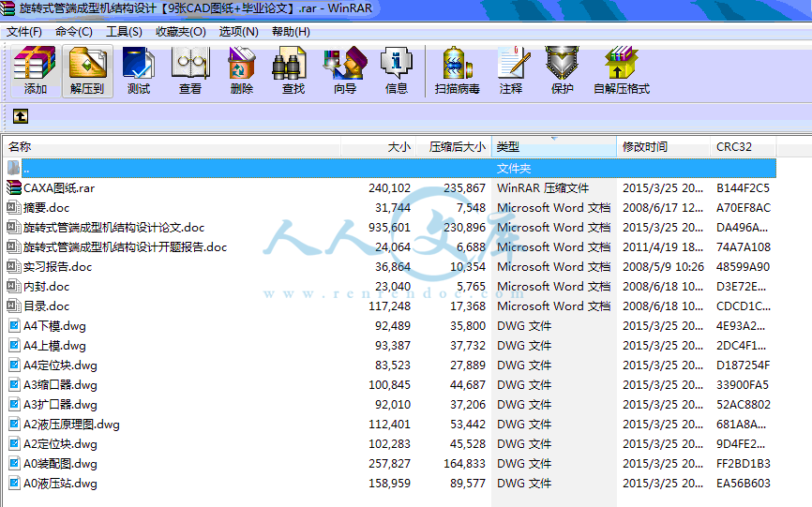This screenshot has width=812, height=507.
Task: Sort by CRC32 column header
Action: (744, 147)
